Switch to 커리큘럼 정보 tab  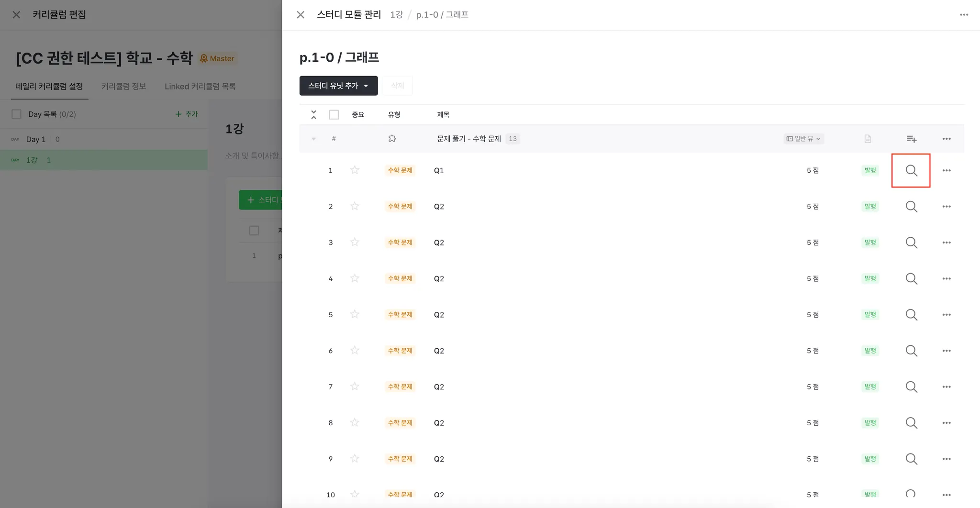click(x=123, y=87)
